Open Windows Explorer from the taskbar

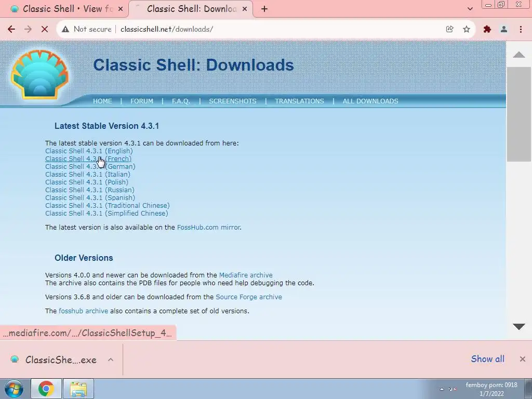pyautogui.click(x=78, y=389)
